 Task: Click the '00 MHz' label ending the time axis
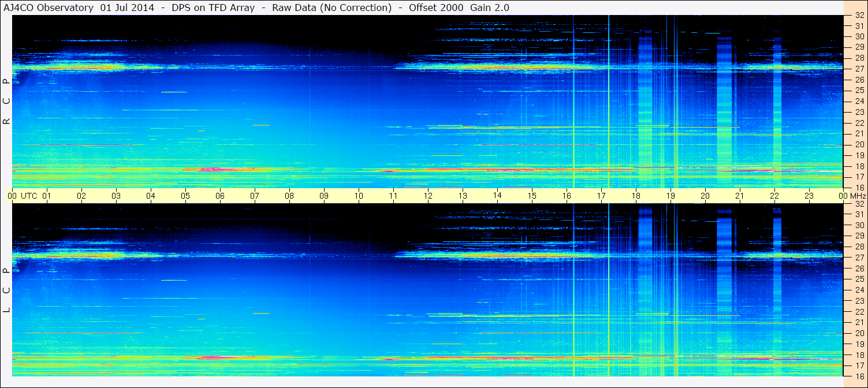[x=852, y=196]
